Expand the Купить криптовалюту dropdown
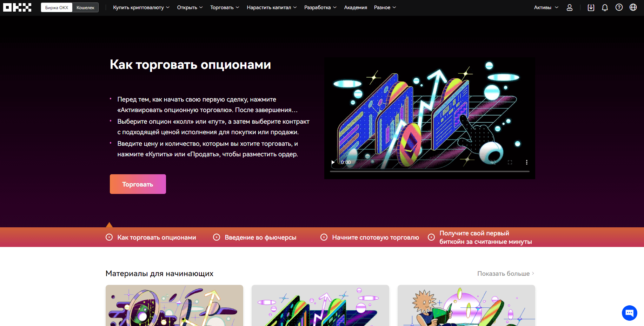 click(141, 7)
